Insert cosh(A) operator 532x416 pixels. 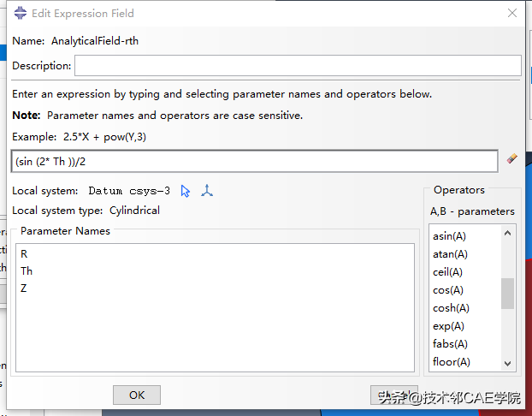pos(451,308)
